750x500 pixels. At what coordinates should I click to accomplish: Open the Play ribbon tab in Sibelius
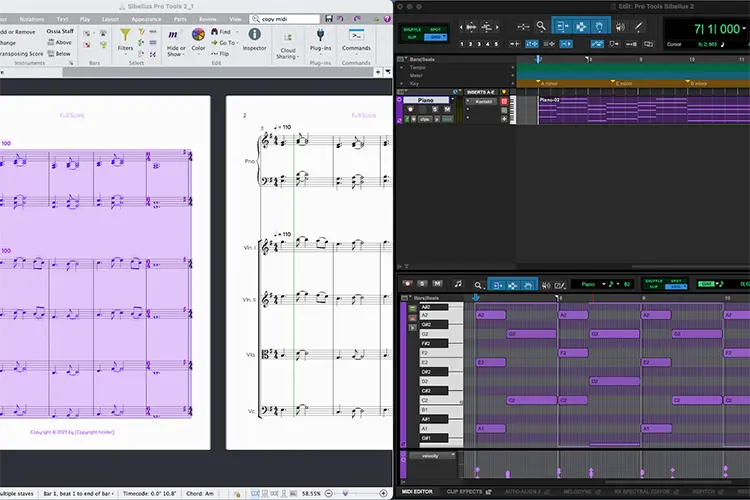tap(85, 19)
